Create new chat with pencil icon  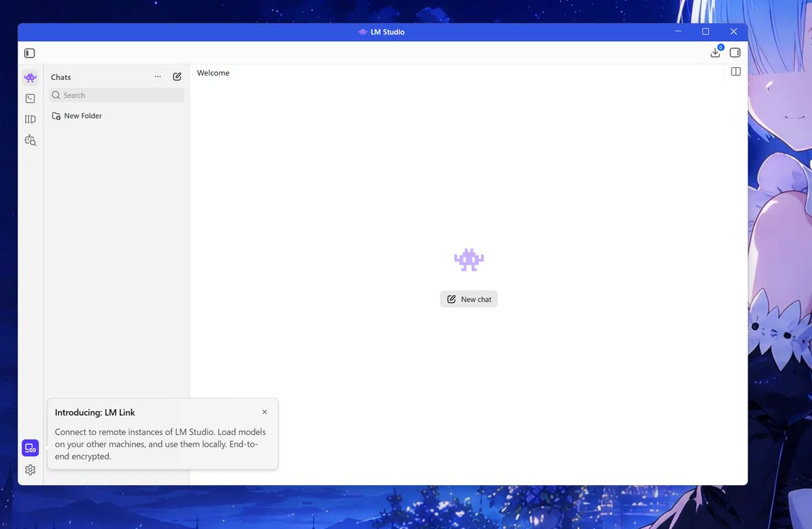pos(177,76)
